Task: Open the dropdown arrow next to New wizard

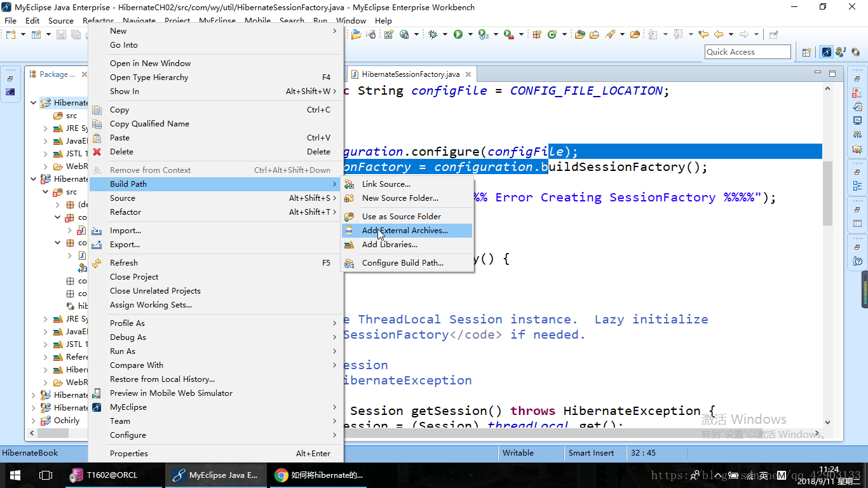Action: (23, 34)
